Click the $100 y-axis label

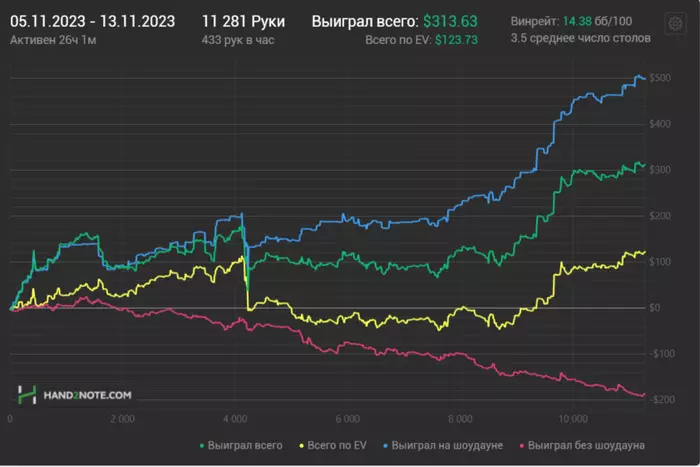click(x=660, y=262)
